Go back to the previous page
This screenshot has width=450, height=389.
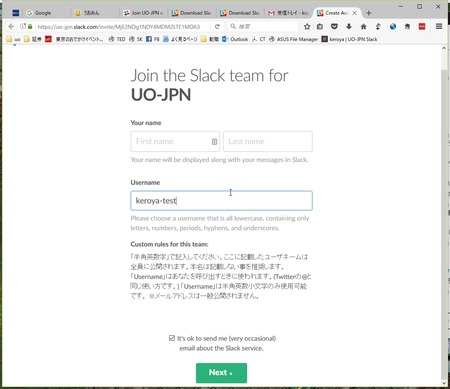[x=11, y=27]
